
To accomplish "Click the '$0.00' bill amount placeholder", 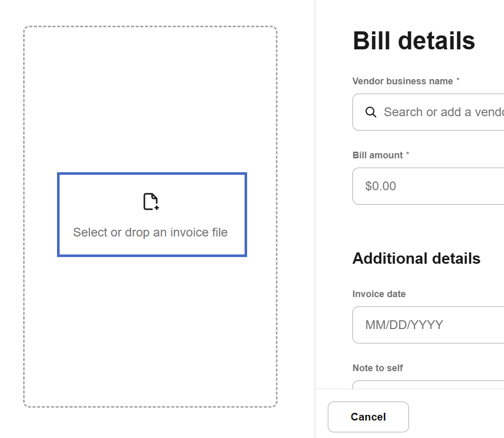I will [381, 186].
